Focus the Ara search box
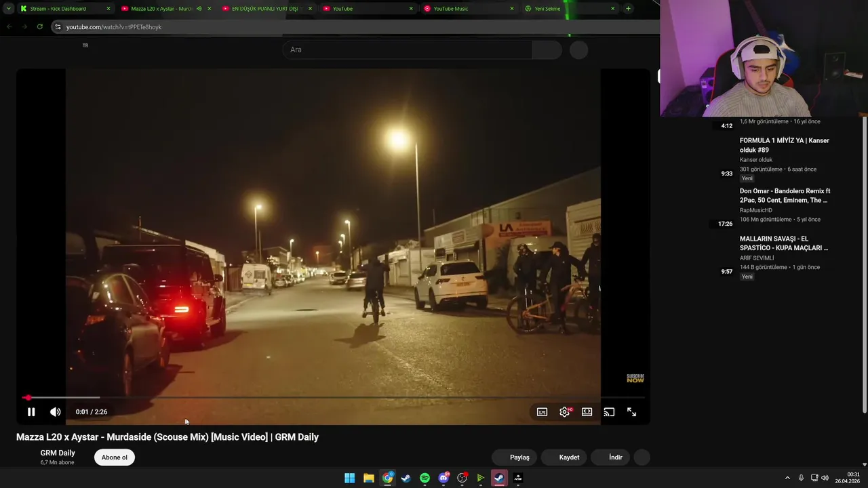Viewport: 868px width, 488px height. click(x=408, y=49)
